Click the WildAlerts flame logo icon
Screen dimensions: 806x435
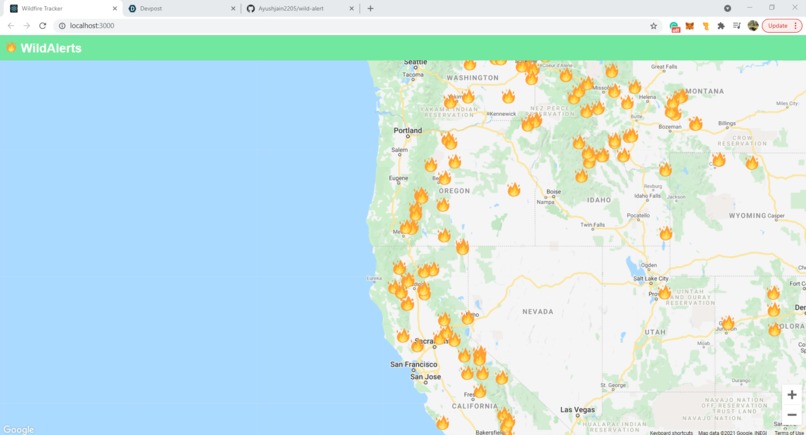tap(11, 47)
